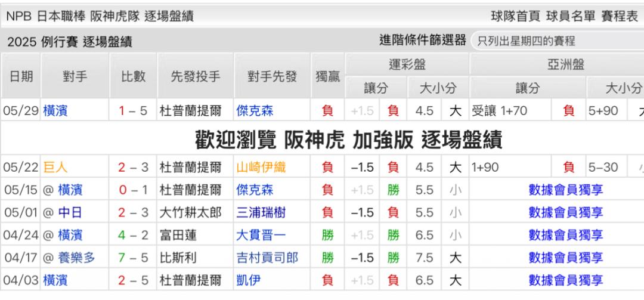This screenshot has height=300, width=644.
Task: Click the 運彩盤 group header
Action: click(407, 64)
